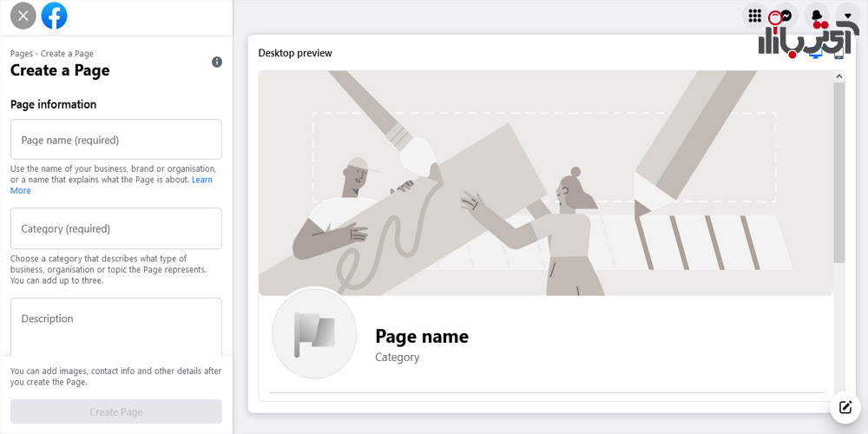This screenshot has width=868, height=434.
Task: Click the desktop preview vertical scrollbar thumb
Action: tap(839, 173)
